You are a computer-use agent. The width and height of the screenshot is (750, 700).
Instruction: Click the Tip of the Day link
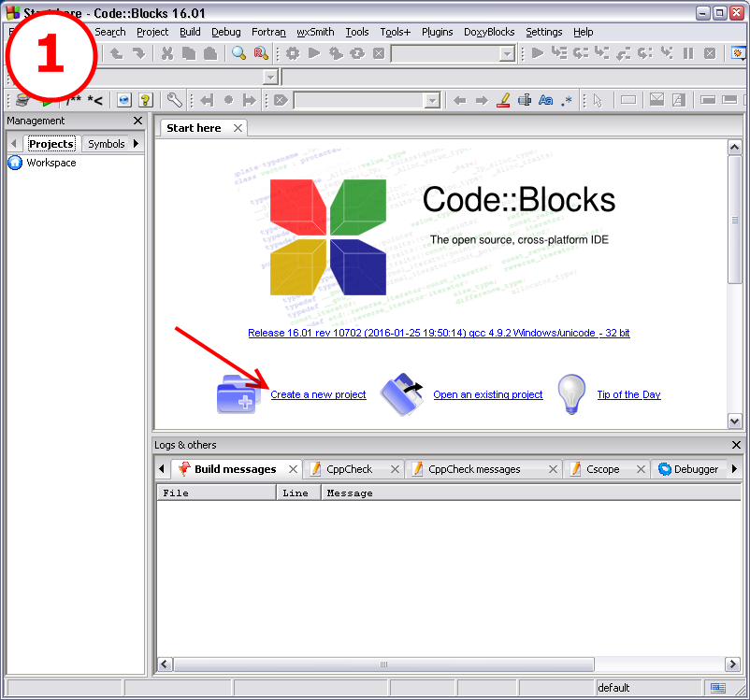pyautogui.click(x=629, y=394)
